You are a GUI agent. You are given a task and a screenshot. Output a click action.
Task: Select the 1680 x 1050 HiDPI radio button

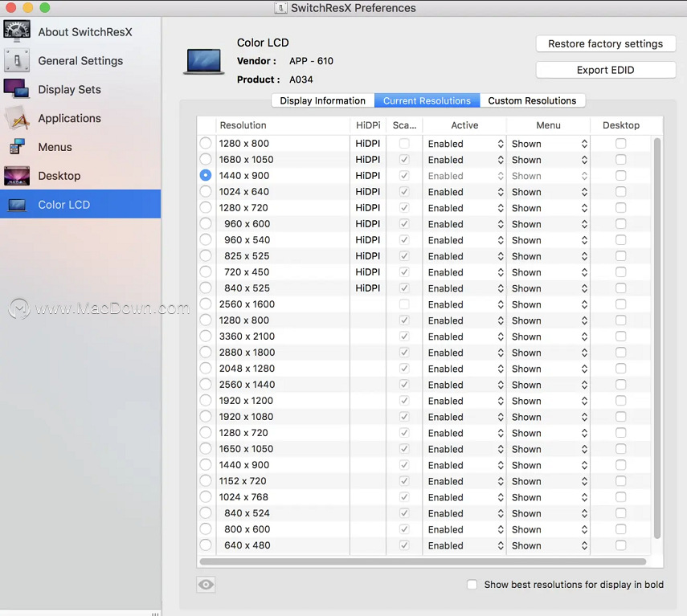click(x=206, y=159)
